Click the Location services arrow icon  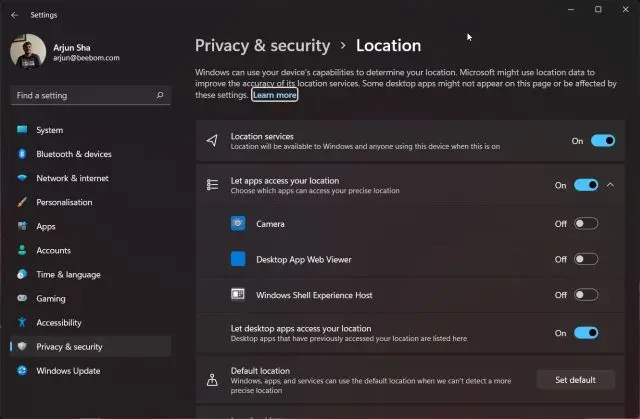(212, 141)
